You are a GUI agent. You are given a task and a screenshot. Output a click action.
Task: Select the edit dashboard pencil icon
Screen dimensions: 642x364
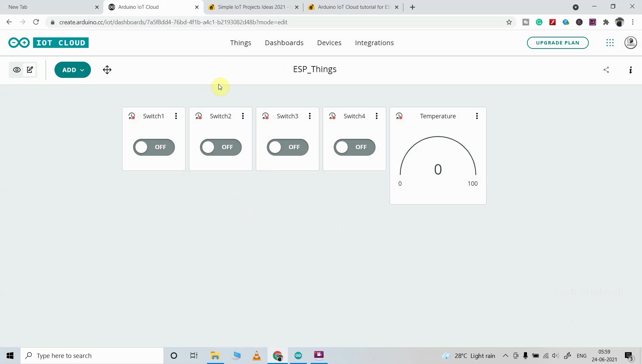(30, 69)
